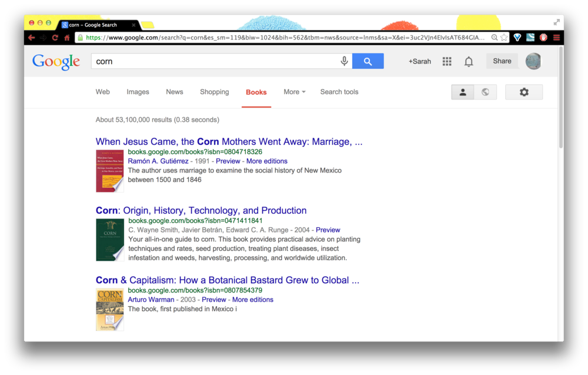The height and width of the screenshot is (375, 588).
Task: Click Preview link for Arturo Warman book
Action: 214,300
